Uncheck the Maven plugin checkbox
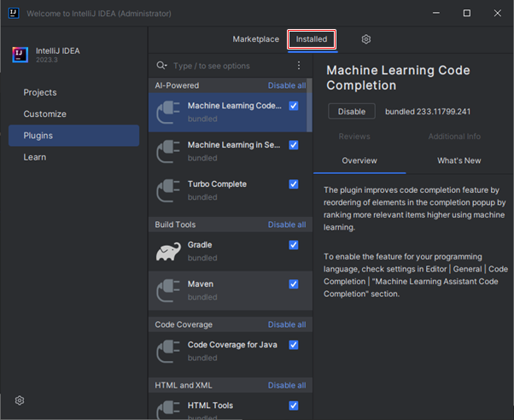The image size is (514, 420). coord(294,284)
